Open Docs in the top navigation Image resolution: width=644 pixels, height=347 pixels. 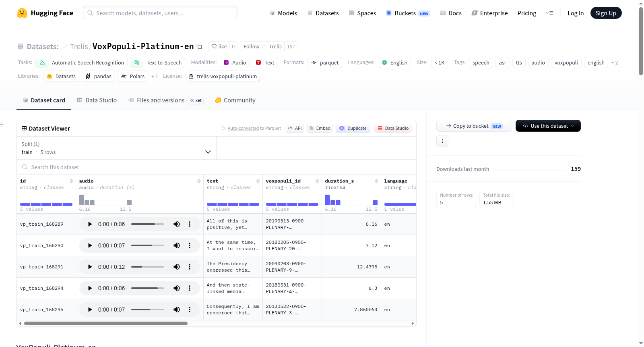[451, 13]
